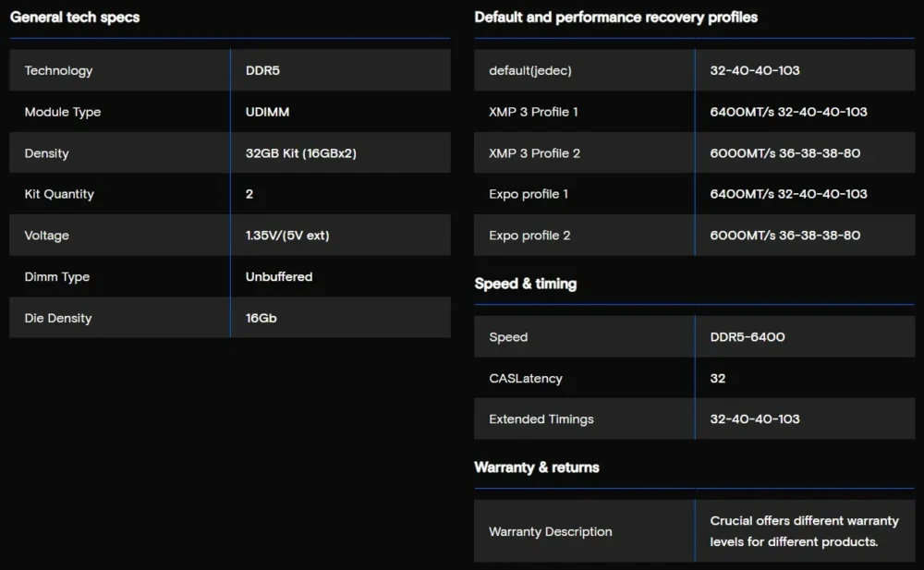Click the "DDR5" value in Technology row
924x570 pixels.
[x=262, y=70]
